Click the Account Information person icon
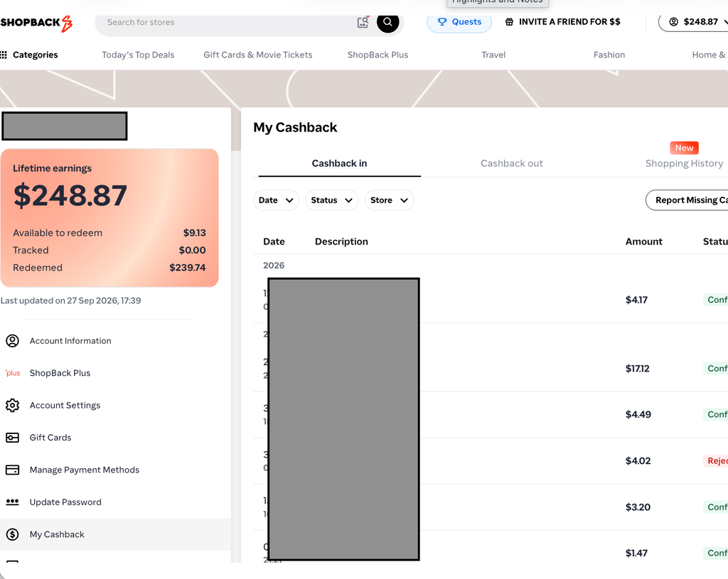This screenshot has width=728, height=579. click(13, 341)
